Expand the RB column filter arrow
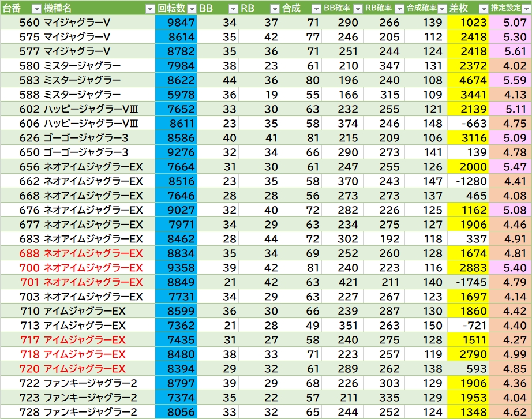The width and height of the screenshot is (532, 419). [x=275, y=9]
